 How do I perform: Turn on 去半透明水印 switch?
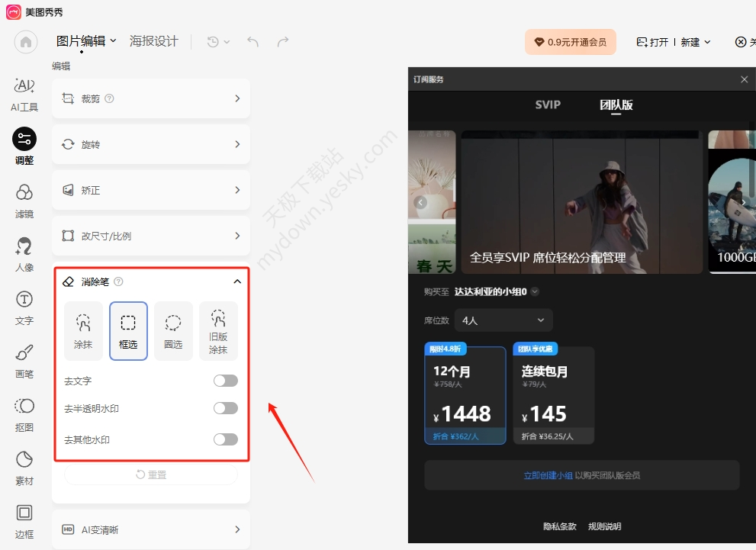click(x=226, y=408)
